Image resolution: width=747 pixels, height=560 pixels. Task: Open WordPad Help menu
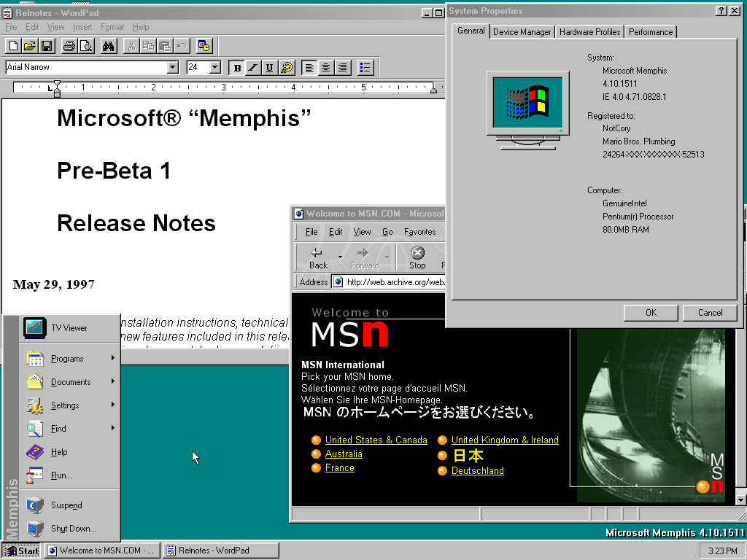[141, 27]
